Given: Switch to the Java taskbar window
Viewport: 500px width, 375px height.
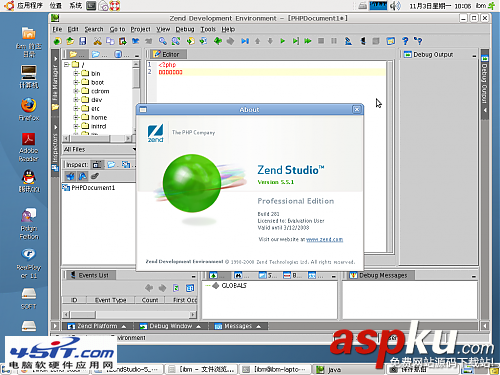Looking at the screenshot, I should coord(347,369).
